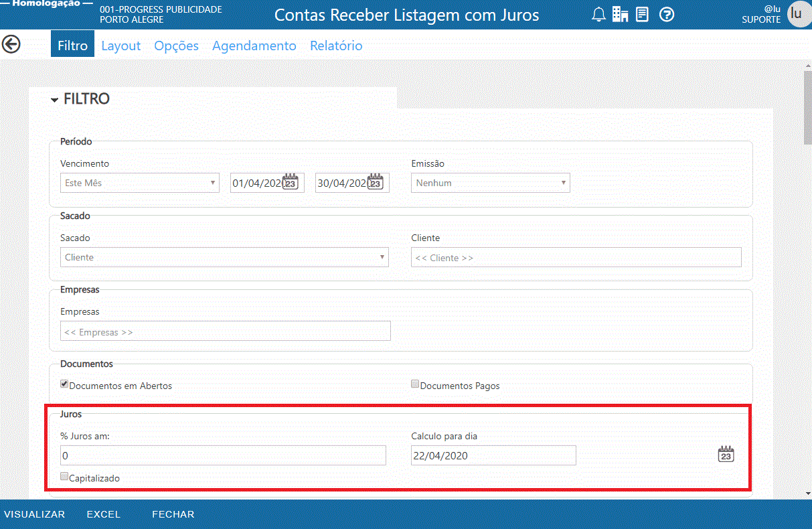812x529 pixels.
Task: Click the VISUALIZAR button
Action: (x=35, y=514)
